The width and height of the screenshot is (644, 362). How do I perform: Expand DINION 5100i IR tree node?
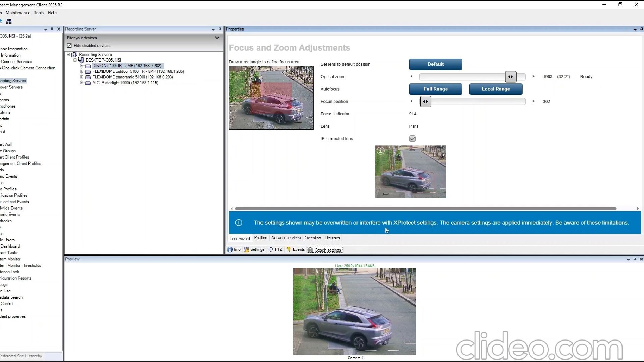(82, 66)
